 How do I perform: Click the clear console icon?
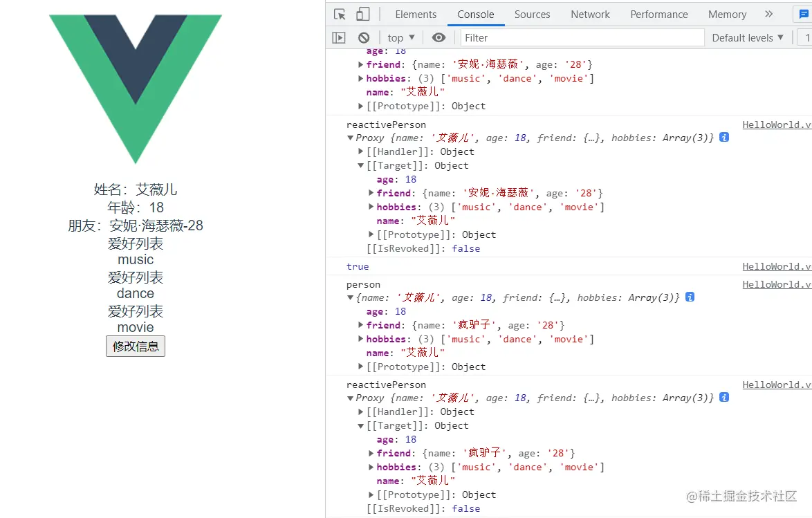[365, 37]
